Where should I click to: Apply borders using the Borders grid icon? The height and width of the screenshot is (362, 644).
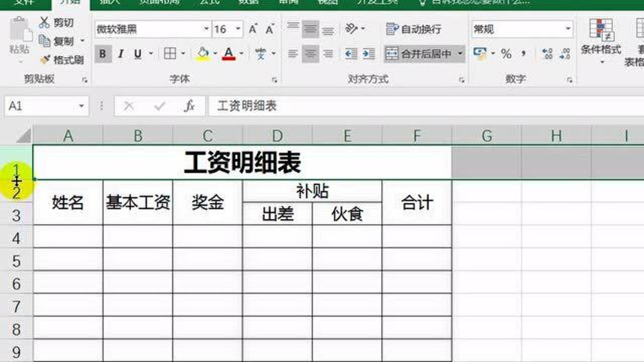(170, 53)
